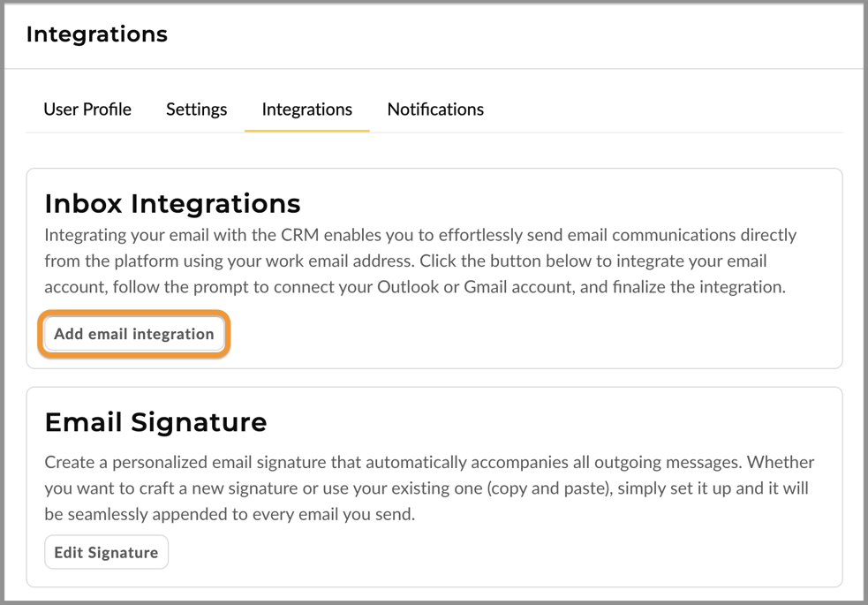Viewport: 868px width, 605px height.
Task: Switch to the User Profile tab
Action: (x=87, y=109)
